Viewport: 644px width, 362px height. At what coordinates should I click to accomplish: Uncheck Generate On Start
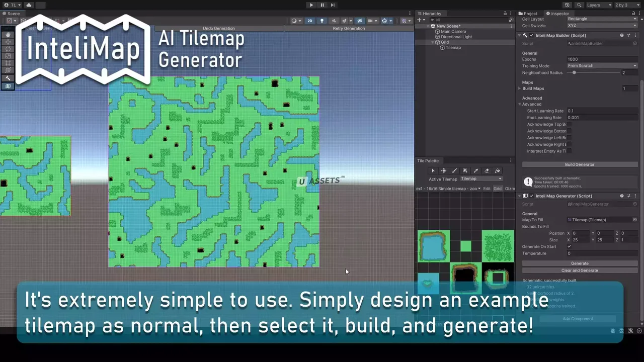click(x=569, y=247)
